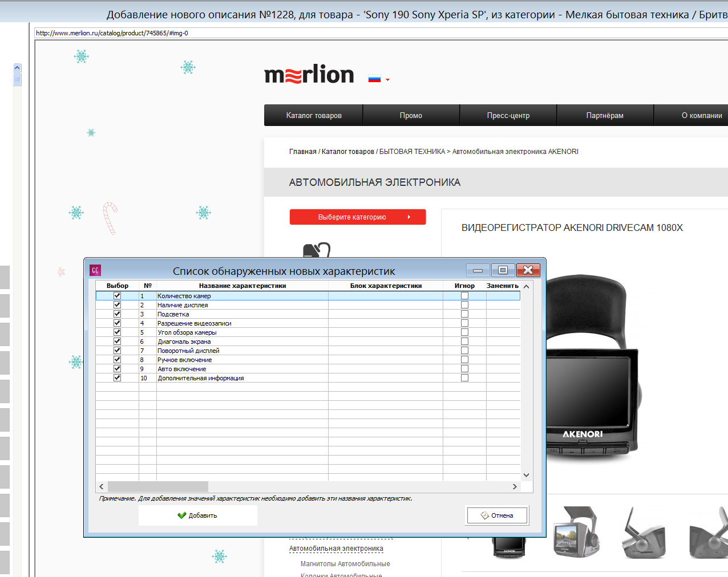728x577 pixels.
Task: Select Диагональ экрана characteristic name
Action: coord(184,342)
